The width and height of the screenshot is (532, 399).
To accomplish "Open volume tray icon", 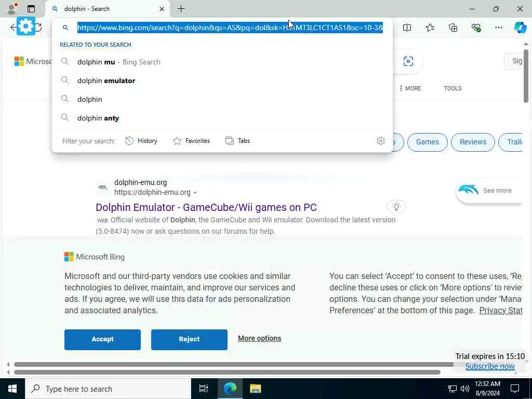I will (465, 389).
